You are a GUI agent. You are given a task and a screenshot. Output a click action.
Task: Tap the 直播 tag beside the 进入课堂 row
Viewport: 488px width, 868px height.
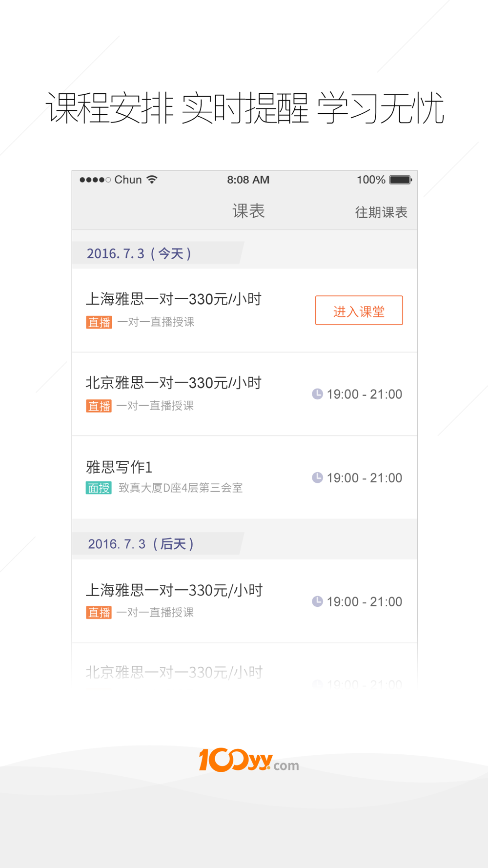tap(99, 322)
